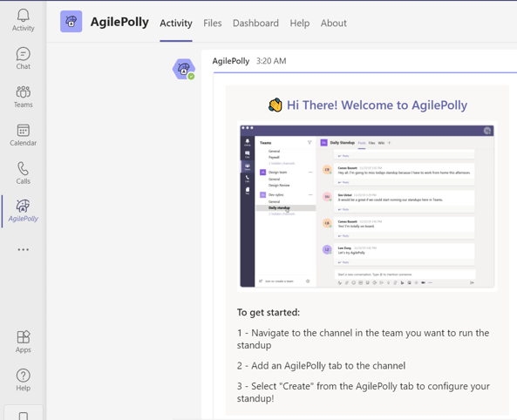This screenshot has height=420, width=517.
Task: Open Help in the sidebar
Action: tap(23, 380)
